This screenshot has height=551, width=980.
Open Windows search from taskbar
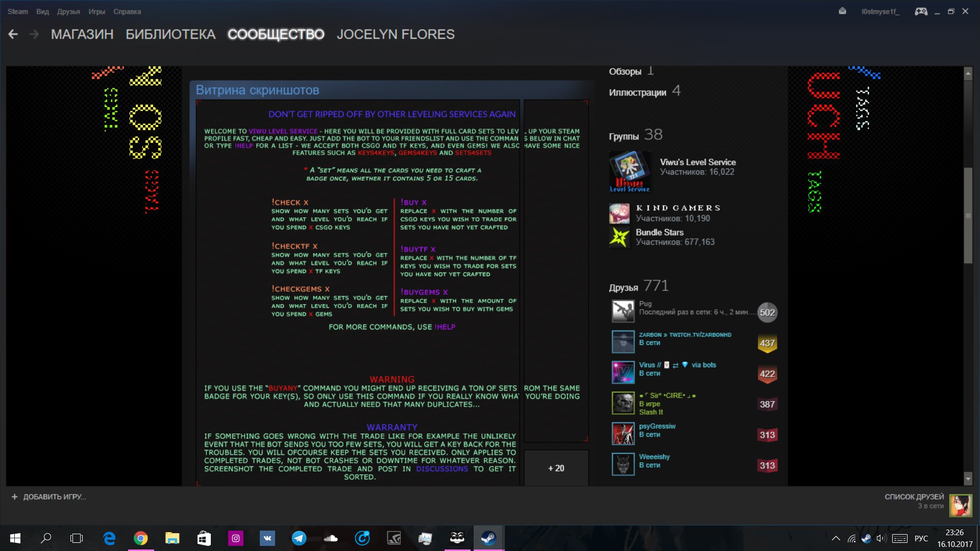coord(46,538)
